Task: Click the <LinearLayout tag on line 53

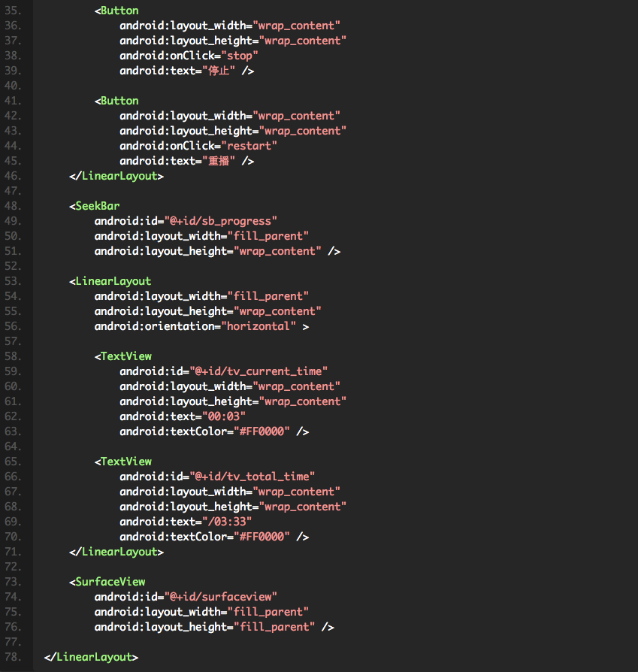Action: pos(110,281)
